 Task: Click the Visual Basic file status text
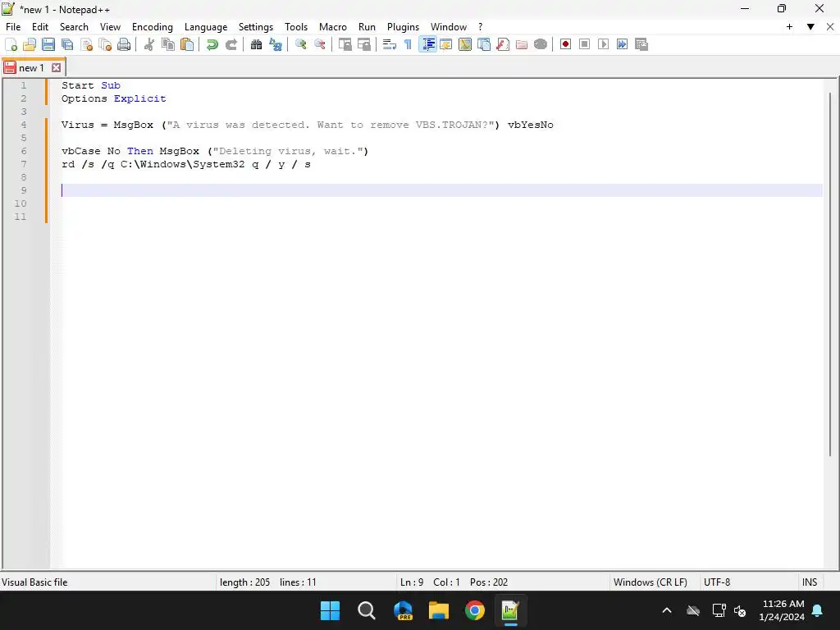[x=34, y=582]
